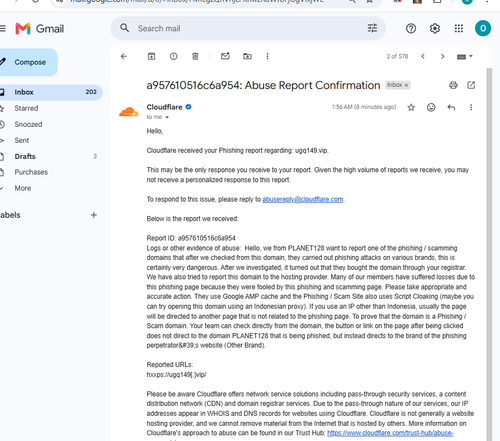Viewport: 500px width, 441px height.
Task: Go to the newer email
Action: tap(423, 56)
